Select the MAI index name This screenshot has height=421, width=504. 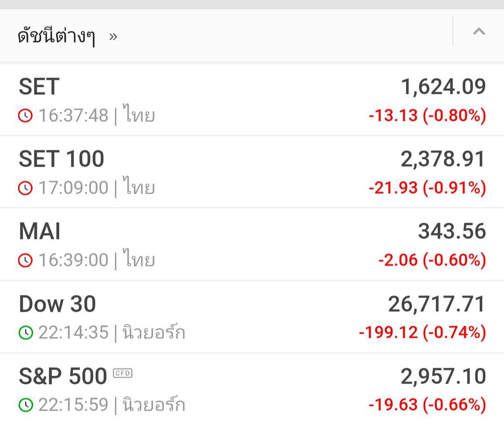click(40, 232)
